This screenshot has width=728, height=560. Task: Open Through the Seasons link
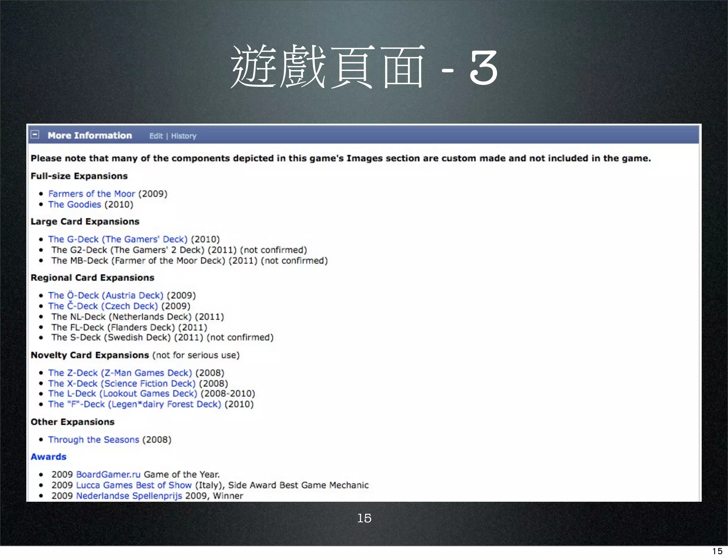pyautogui.click(x=93, y=440)
